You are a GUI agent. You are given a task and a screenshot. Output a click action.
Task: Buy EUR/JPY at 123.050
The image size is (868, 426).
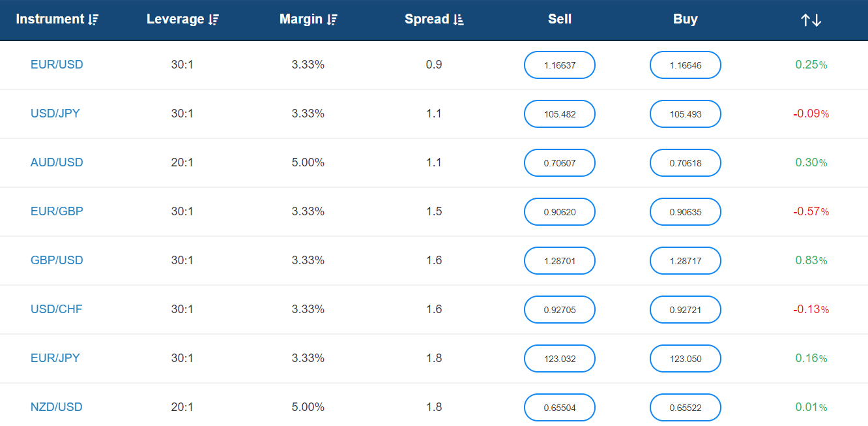click(x=686, y=359)
